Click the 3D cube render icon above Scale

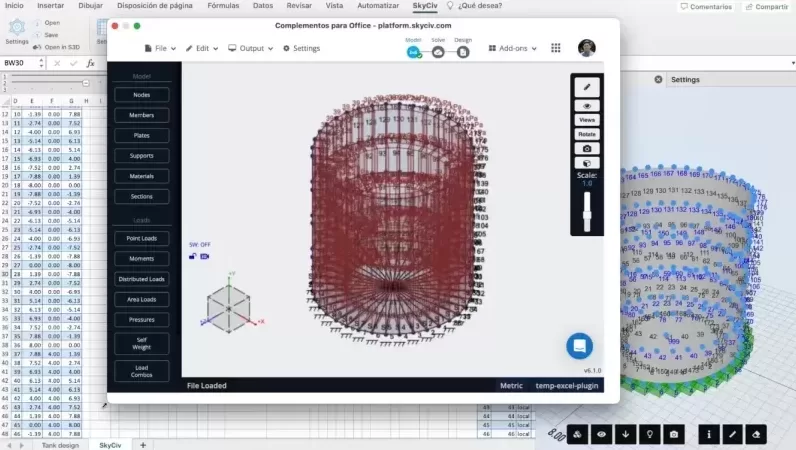click(587, 163)
